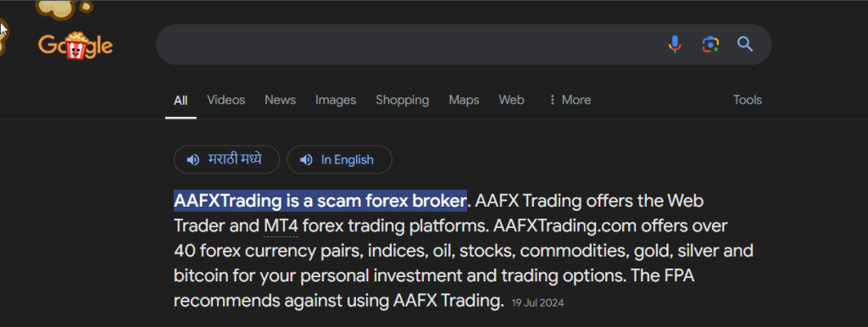This screenshot has width=868, height=327.
Task: Go to the Maps tab
Action: point(464,100)
